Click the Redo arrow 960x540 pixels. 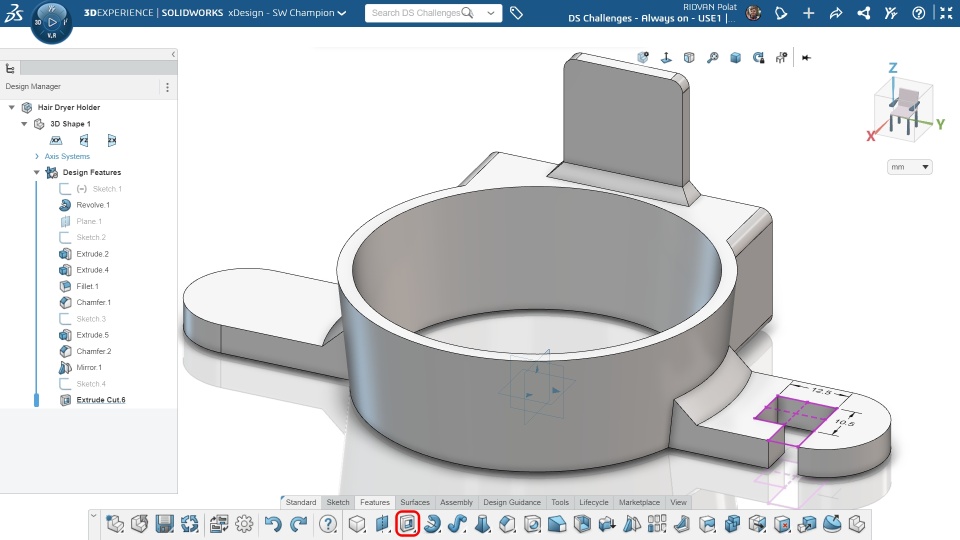coord(299,524)
